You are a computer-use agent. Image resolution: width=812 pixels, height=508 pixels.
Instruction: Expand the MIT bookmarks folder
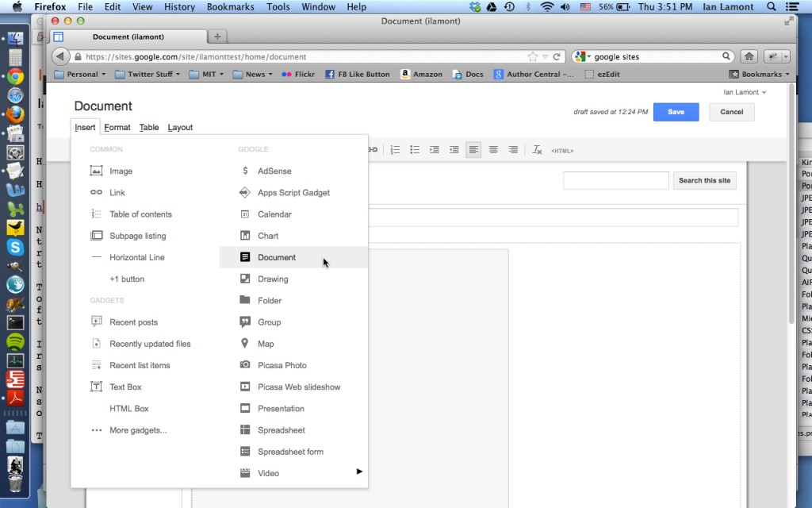[206, 74]
